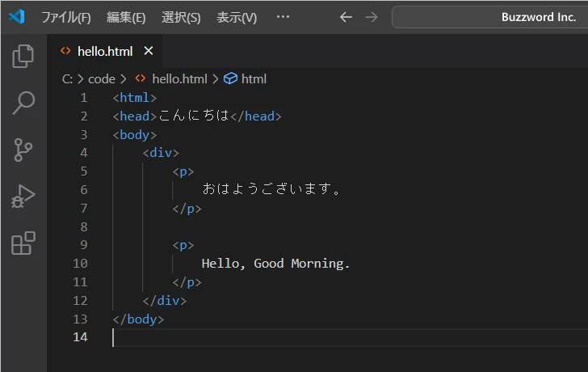This screenshot has height=372, width=588.
Task: Open the 選択(S) menu
Action: pyautogui.click(x=181, y=17)
